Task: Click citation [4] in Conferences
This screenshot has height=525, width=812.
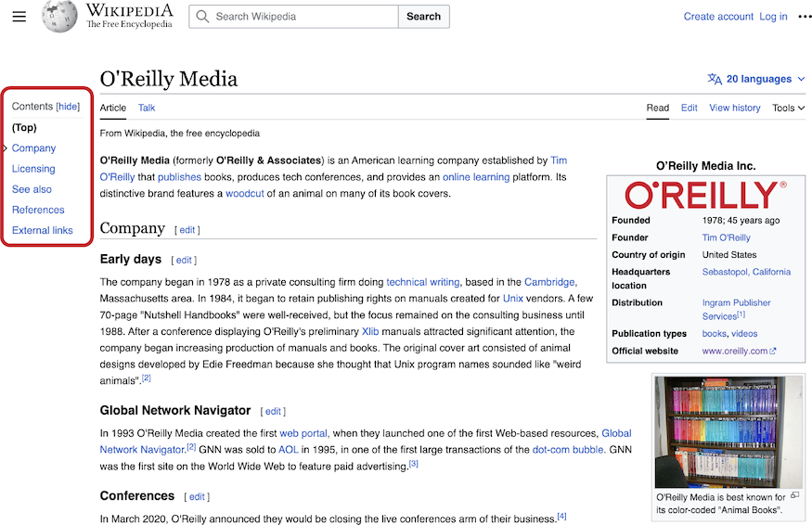Action: (561, 517)
